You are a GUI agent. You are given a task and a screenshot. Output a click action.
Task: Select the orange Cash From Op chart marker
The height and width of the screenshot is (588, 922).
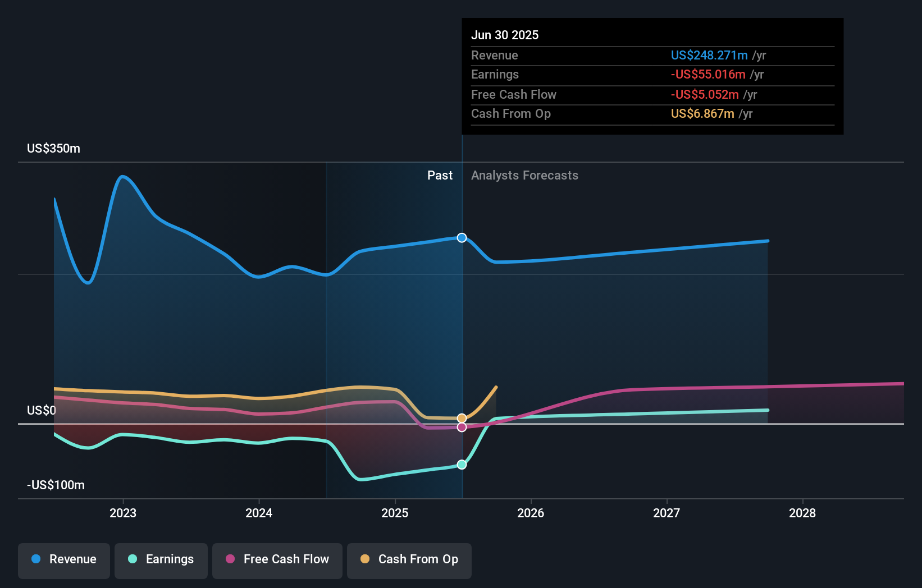pos(462,417)
